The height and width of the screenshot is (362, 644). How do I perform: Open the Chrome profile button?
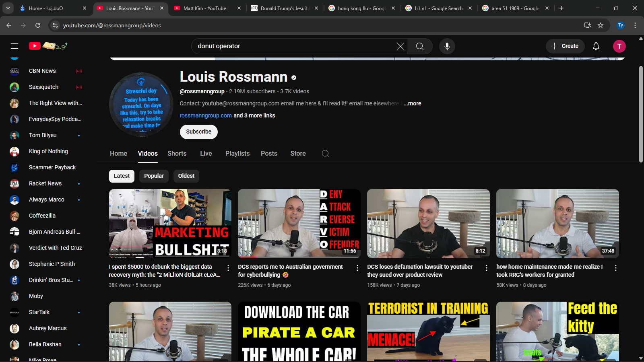click(621, 25)
